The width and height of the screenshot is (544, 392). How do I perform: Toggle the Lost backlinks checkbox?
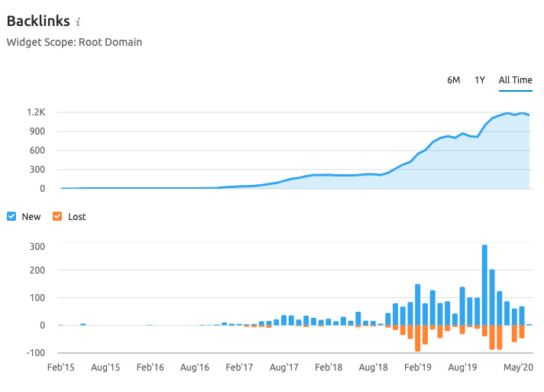(x=57, y=216)
